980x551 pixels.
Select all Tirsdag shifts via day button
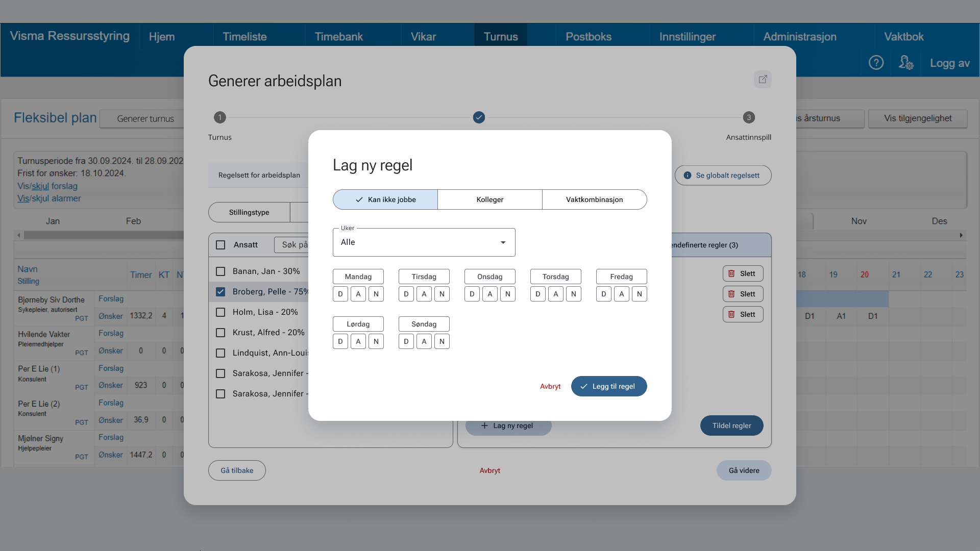(424, 277)
